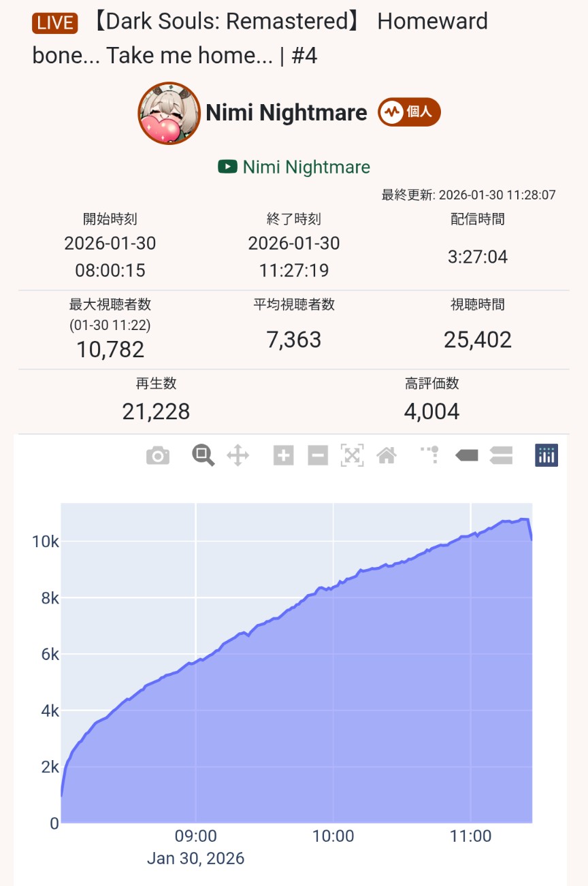Screen dimensions: 588x886
Task: Click the 8k y-axis tick label
Action: pyautogui.click(x=49, y=598)
